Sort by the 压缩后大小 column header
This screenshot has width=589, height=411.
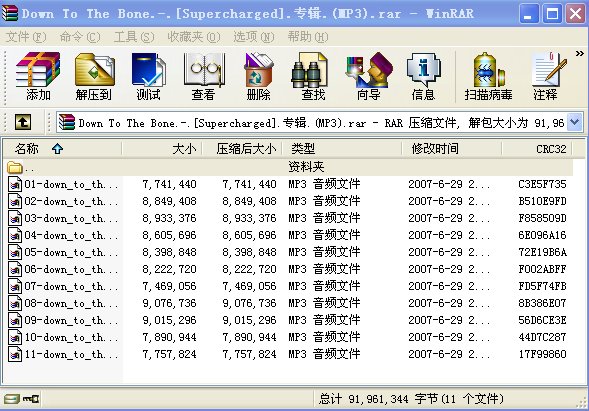[242, 149]
